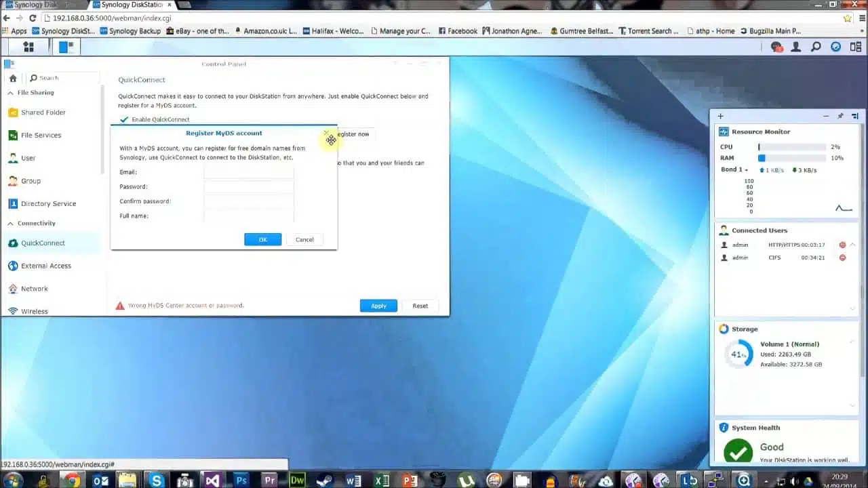Collapse the Connectivity section
This screenshot has width=868, height=488.
(x=10, y=223)
